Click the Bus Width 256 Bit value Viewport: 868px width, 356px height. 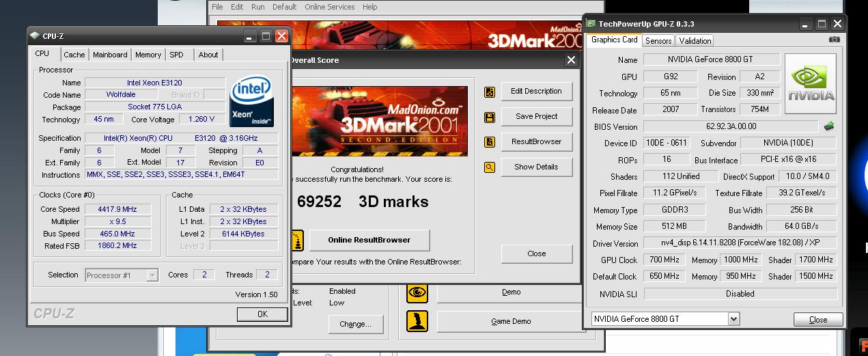pos(802,210)
